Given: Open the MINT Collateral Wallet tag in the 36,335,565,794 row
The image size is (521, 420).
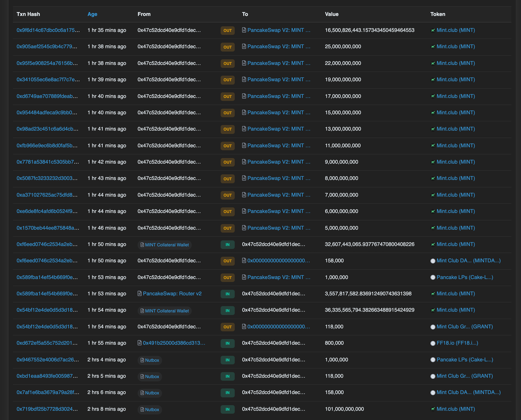Looking at the screenshot, I should tap(165, 311).
